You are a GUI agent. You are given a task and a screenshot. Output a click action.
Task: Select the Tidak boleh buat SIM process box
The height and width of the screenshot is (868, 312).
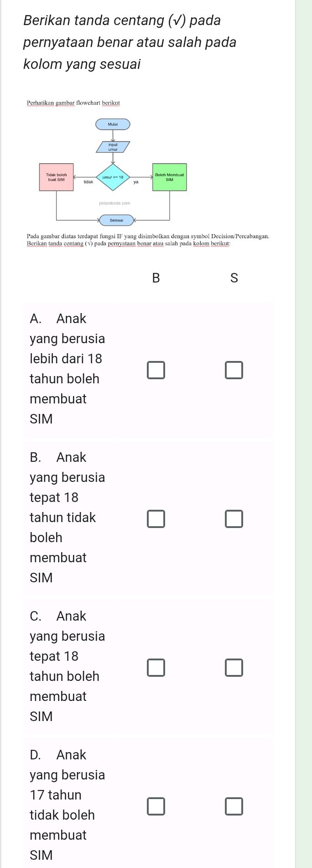tap(56, 177)
